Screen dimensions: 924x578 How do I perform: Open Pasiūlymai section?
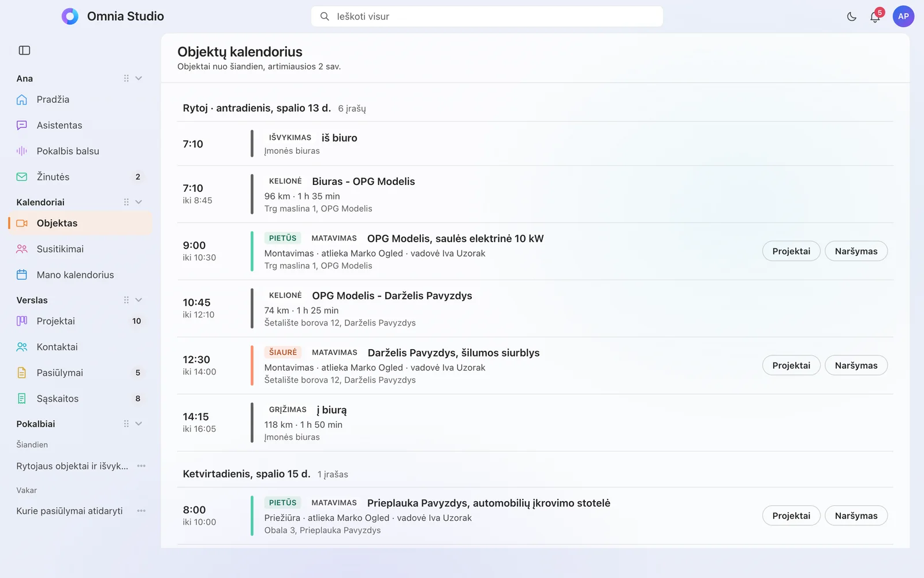pos(80,373)
